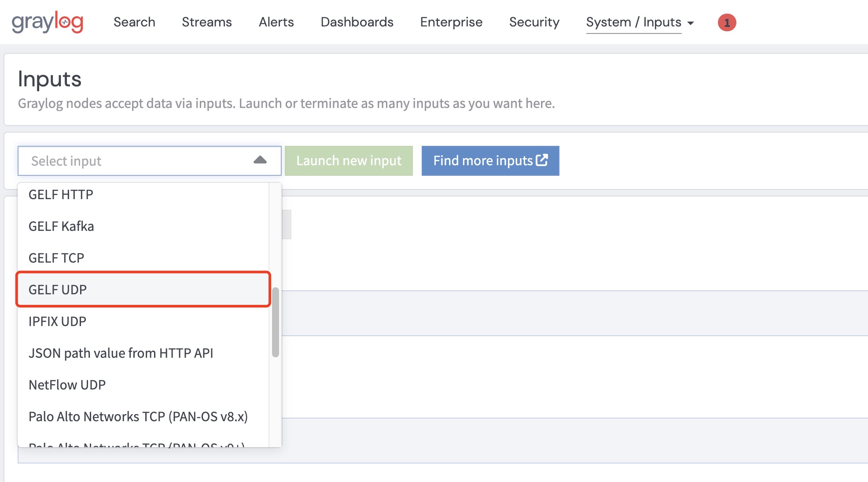Pick GELF TCP input type
Image resolution: width=868 pixels, height=482 pixels.
pos(56,258)
